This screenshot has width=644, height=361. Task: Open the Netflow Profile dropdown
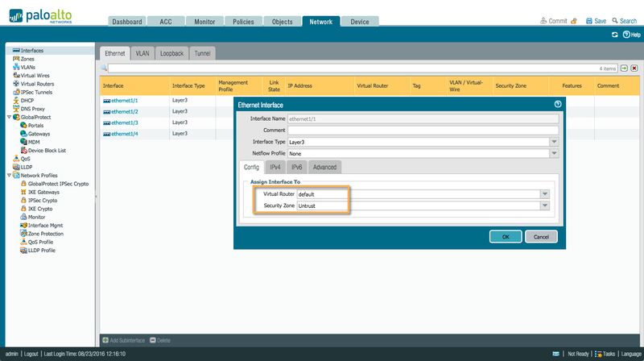554,153
